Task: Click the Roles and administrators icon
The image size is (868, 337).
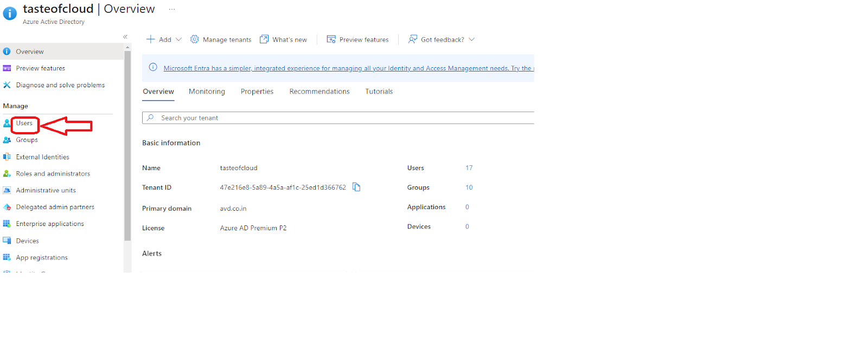Action: 7,174
